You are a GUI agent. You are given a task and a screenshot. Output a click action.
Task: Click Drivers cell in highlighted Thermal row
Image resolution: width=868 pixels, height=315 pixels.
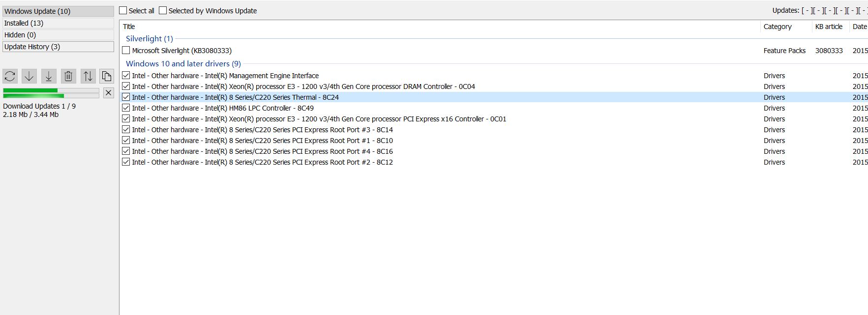(x=774, y=97)
